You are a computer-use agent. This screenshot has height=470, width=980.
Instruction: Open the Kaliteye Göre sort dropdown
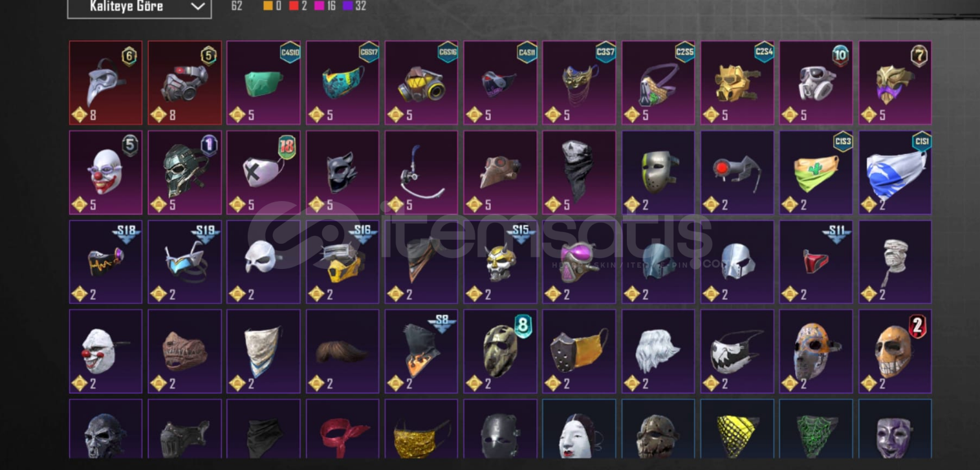click(139, 7)
